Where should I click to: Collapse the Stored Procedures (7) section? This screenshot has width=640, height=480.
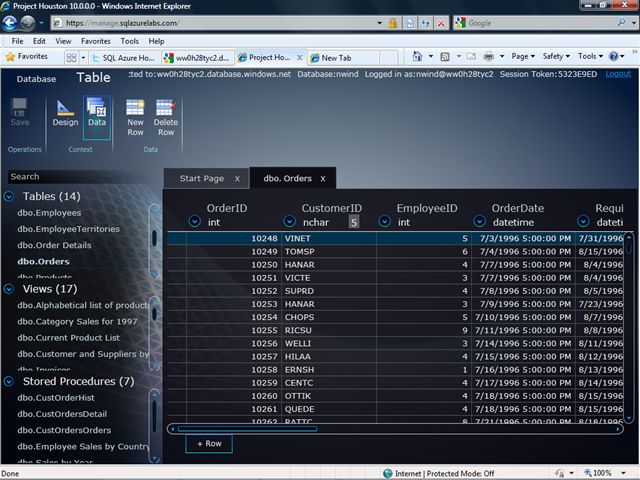pos(9,381)
